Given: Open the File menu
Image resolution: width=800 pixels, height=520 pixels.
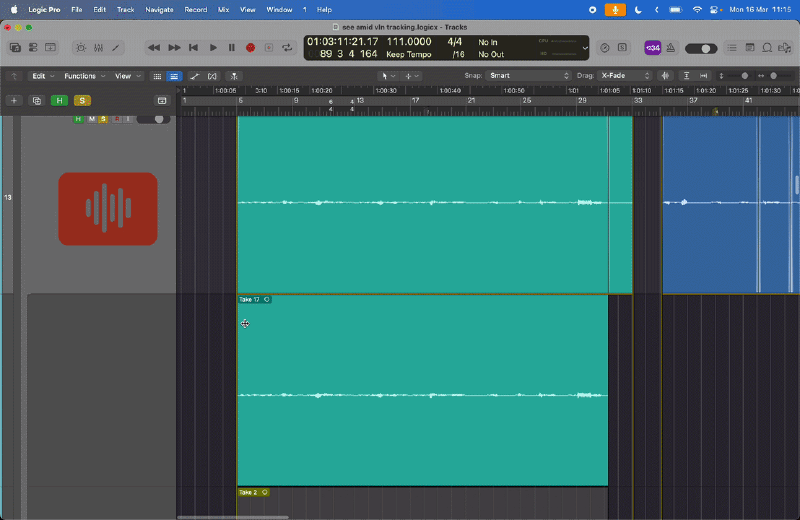Looking at the screenshot, I should [77, 10].
